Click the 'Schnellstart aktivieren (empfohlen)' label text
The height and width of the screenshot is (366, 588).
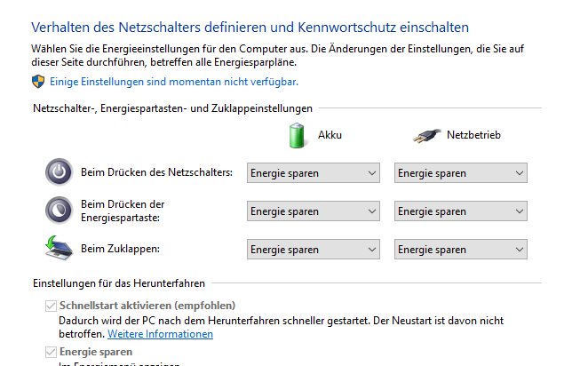pos(141,306)
